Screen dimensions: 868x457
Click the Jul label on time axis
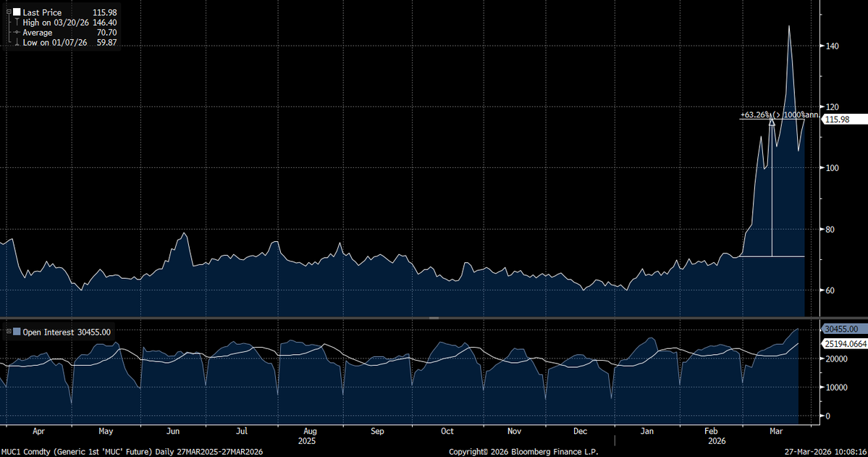[x=242, y=432]
